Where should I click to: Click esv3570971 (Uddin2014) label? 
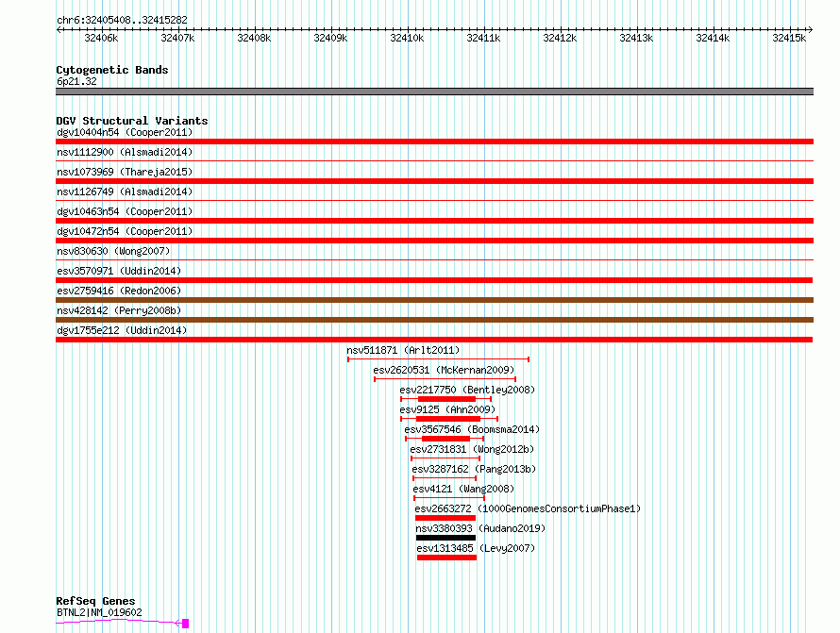pos(119,271)
